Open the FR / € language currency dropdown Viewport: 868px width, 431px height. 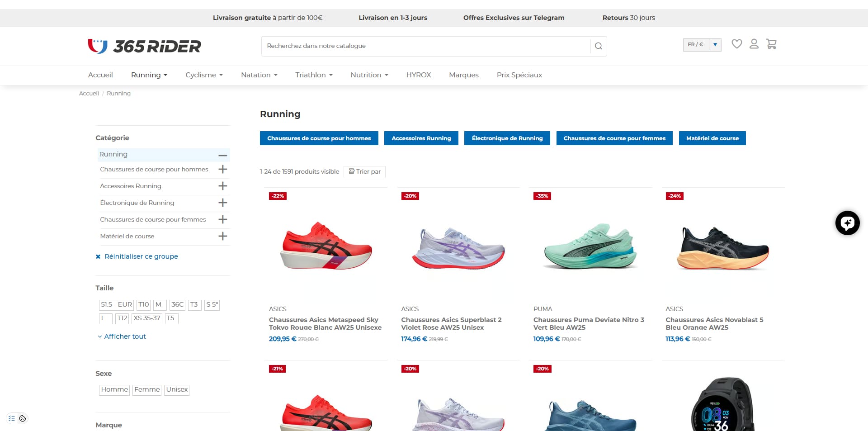(x=702, y=44)
